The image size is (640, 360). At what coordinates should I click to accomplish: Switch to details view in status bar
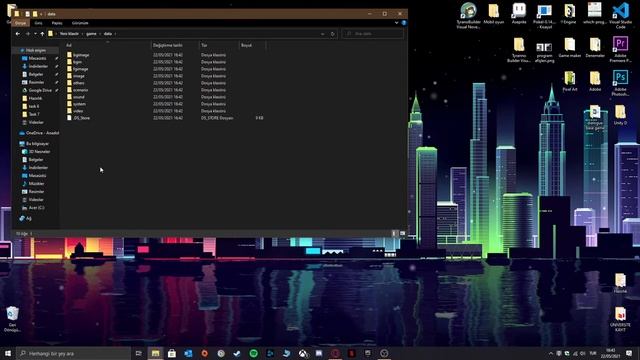click(394, 233)
